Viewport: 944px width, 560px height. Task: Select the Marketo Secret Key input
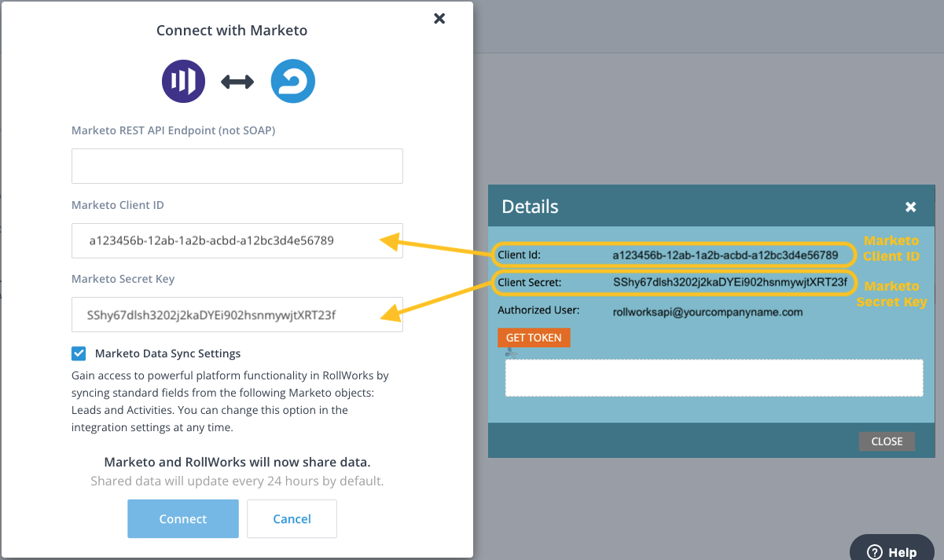(237, 314)
